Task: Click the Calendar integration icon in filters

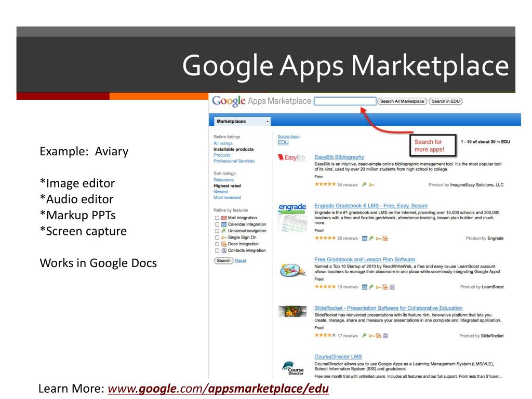Action: (x=224, y=224)
